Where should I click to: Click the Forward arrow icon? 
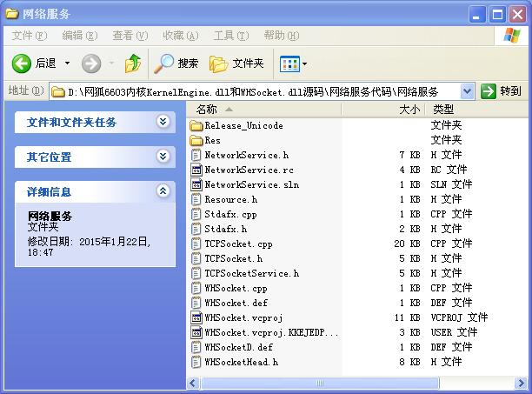[91, 63]
